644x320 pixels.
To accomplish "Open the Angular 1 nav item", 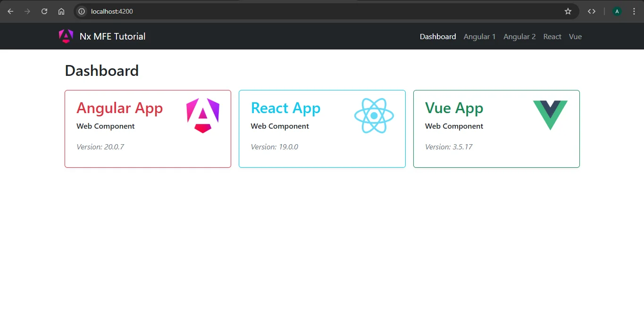I will click(480, 36).
